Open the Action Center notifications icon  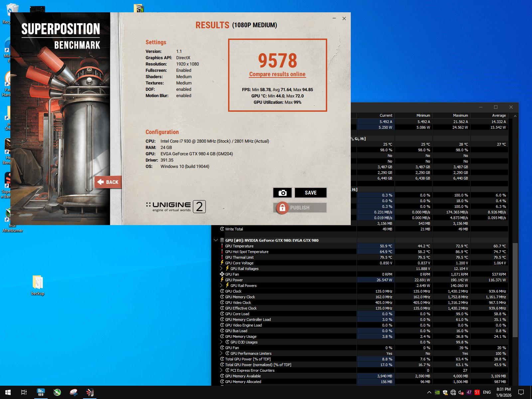point(521,392)
